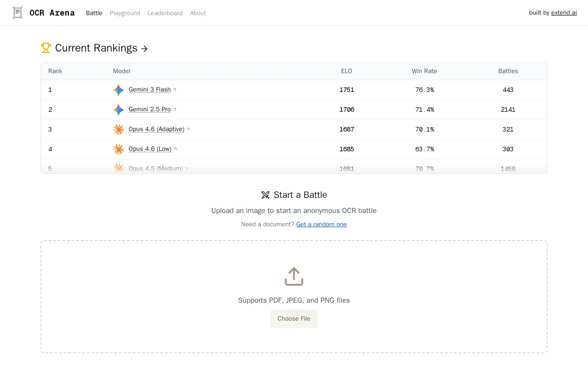Open the Opus 4.5 (Medium) model link
Viewport: 588px width, 368px height.
[156, 169]
